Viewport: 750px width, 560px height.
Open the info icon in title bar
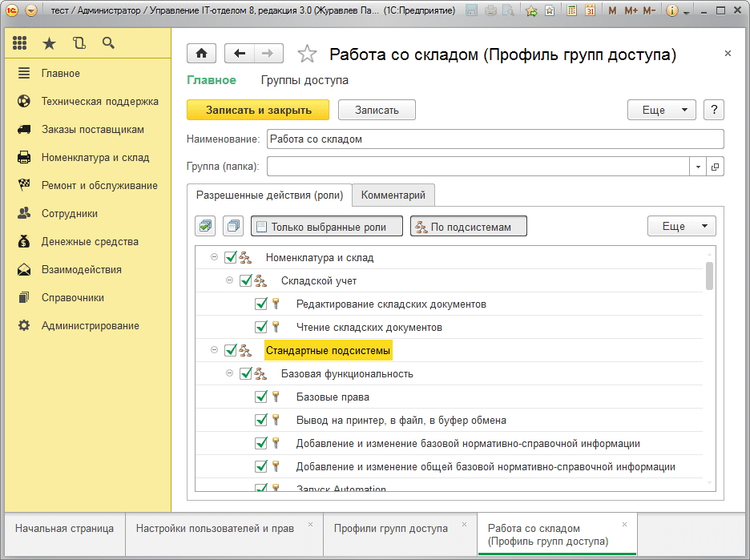point(672,10)
